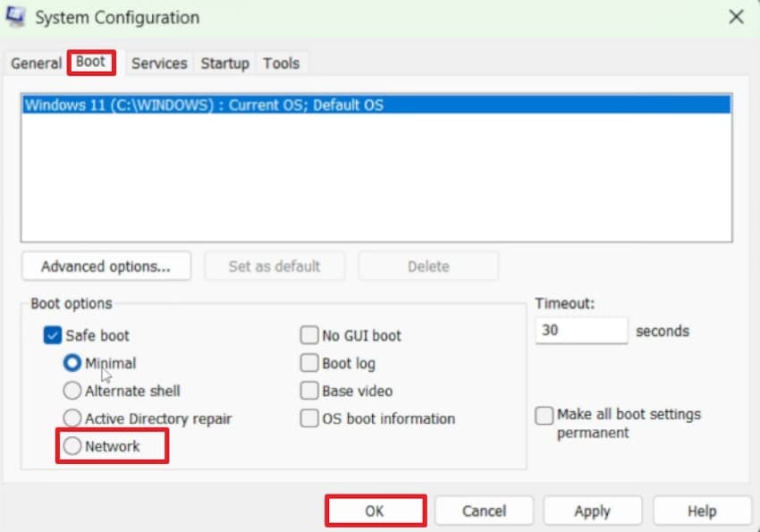Select the Network safe boot option
This screenshot has width=760, height=532.
click(x=72, y=445)
